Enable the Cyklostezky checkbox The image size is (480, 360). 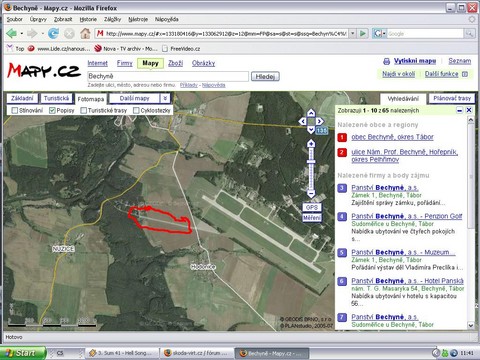pos(136,110)
